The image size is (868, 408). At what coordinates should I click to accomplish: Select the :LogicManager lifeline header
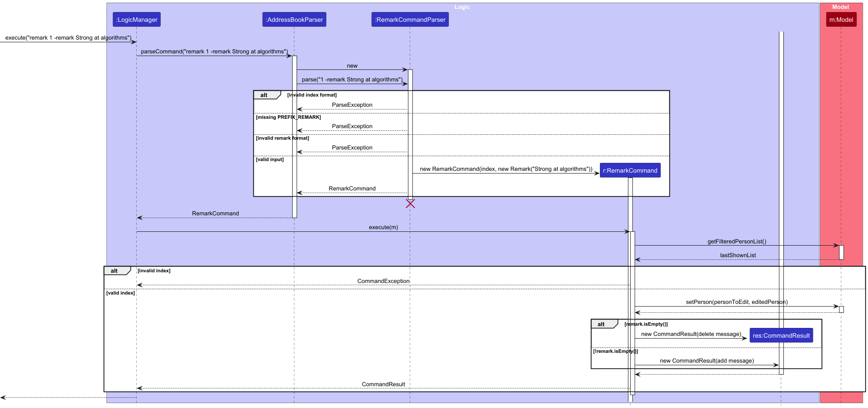(x=136, y=19)
